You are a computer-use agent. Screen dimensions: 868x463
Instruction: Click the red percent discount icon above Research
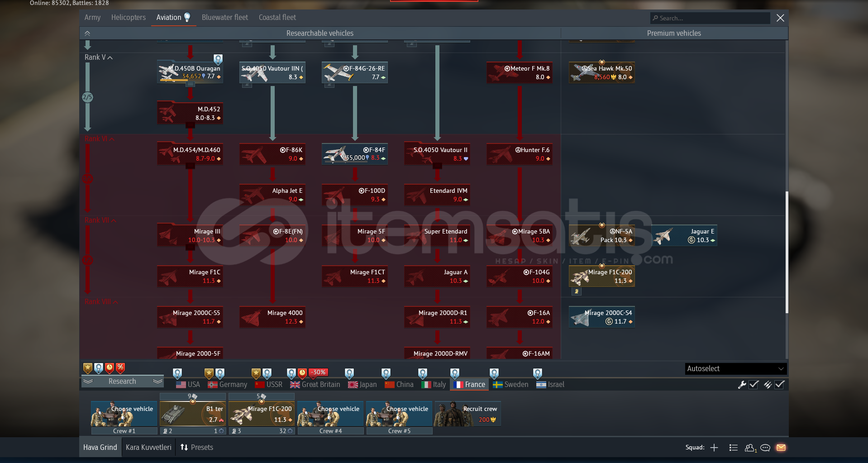(120, 368)
